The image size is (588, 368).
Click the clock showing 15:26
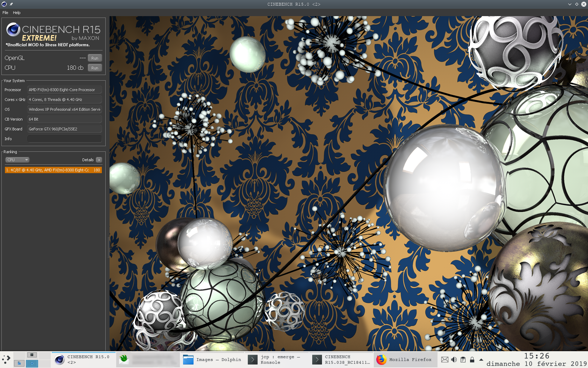[x=537, y=356]
